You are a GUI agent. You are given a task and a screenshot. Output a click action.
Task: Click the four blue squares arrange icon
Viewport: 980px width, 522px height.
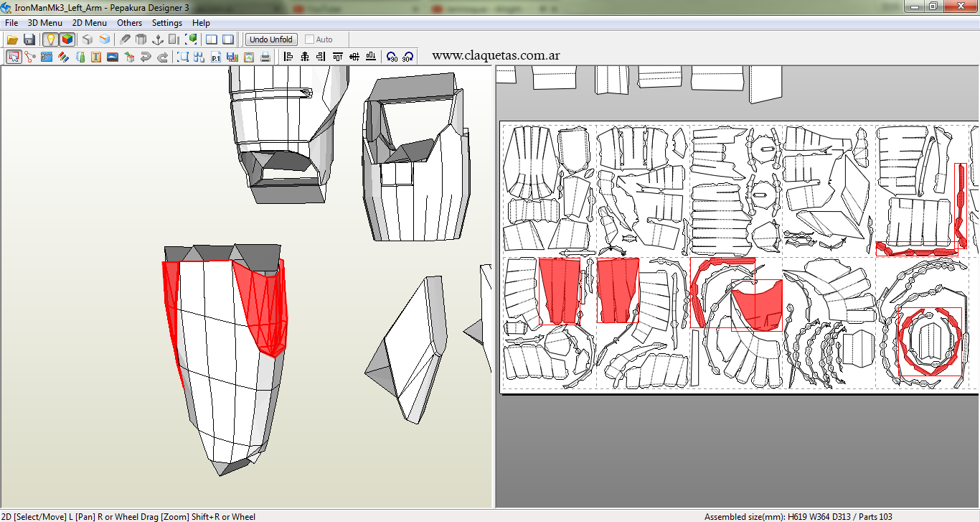[199, 57]
